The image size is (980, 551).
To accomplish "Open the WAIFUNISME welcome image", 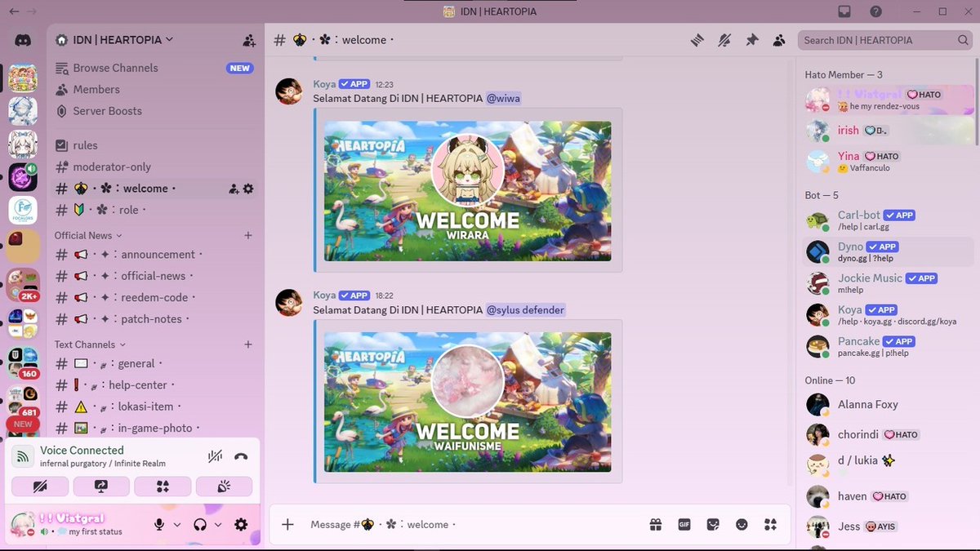I will tap(467, 402).
